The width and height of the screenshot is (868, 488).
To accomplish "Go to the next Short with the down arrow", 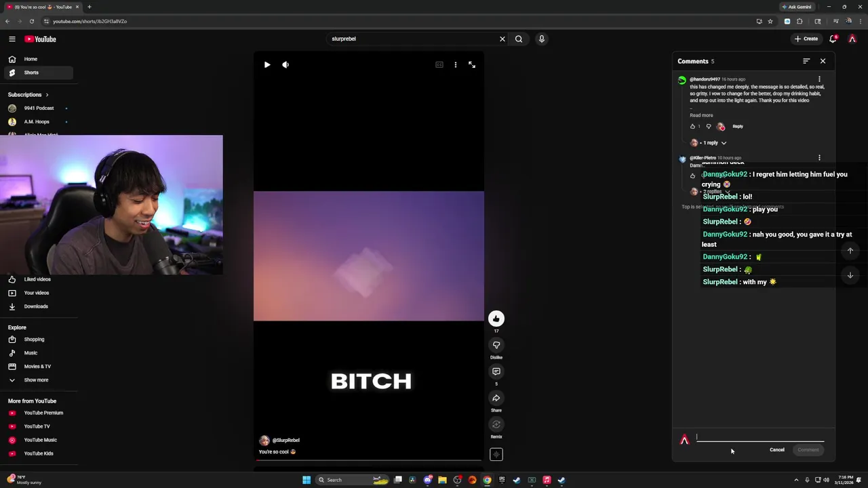I will click(x=850, y=275).
